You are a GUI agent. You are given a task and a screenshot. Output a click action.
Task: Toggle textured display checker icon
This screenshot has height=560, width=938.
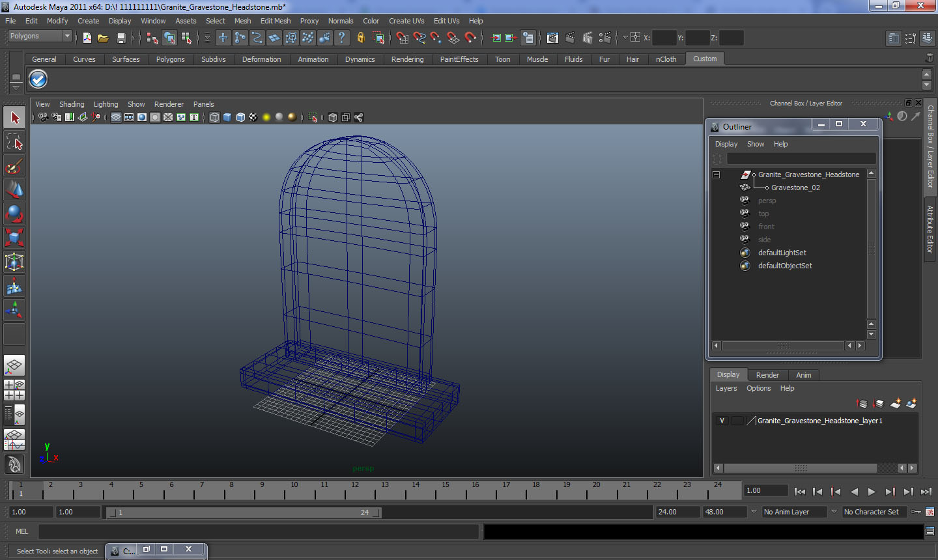pos(253,117)
